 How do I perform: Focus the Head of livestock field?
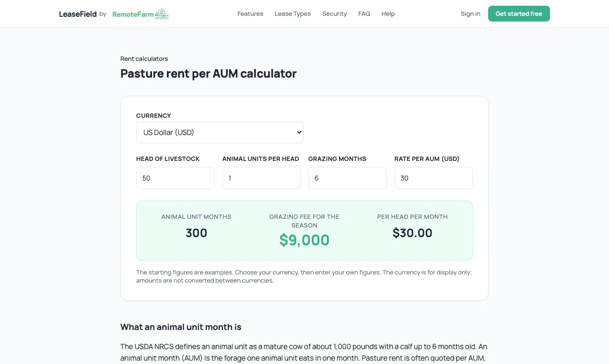point(176,178)
